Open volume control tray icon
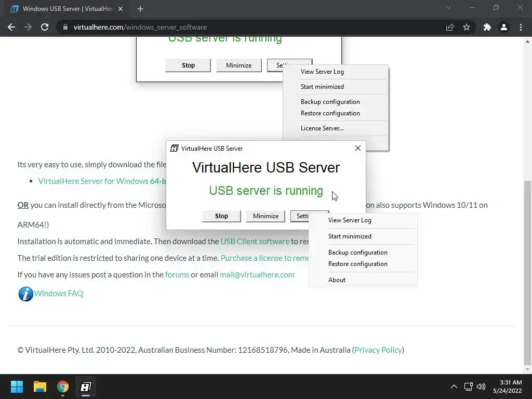The width and height of the screenshot is (532, 399). point(481,387)
